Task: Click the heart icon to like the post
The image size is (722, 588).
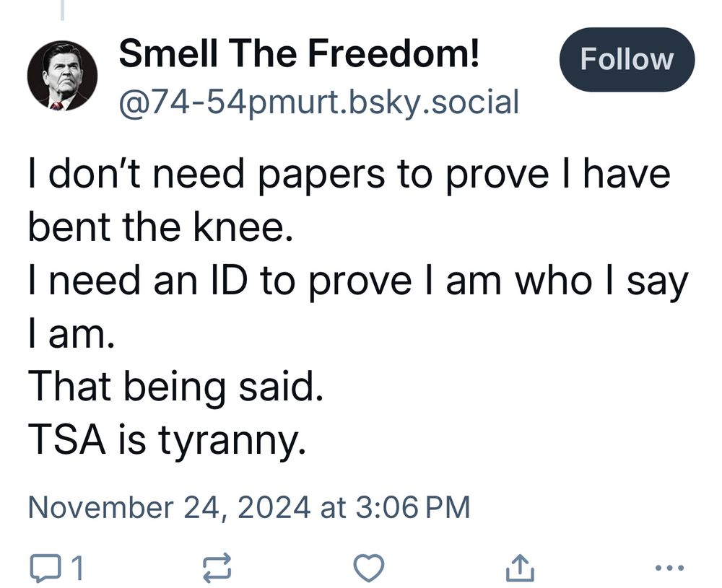Action: [x=370, y=569]
